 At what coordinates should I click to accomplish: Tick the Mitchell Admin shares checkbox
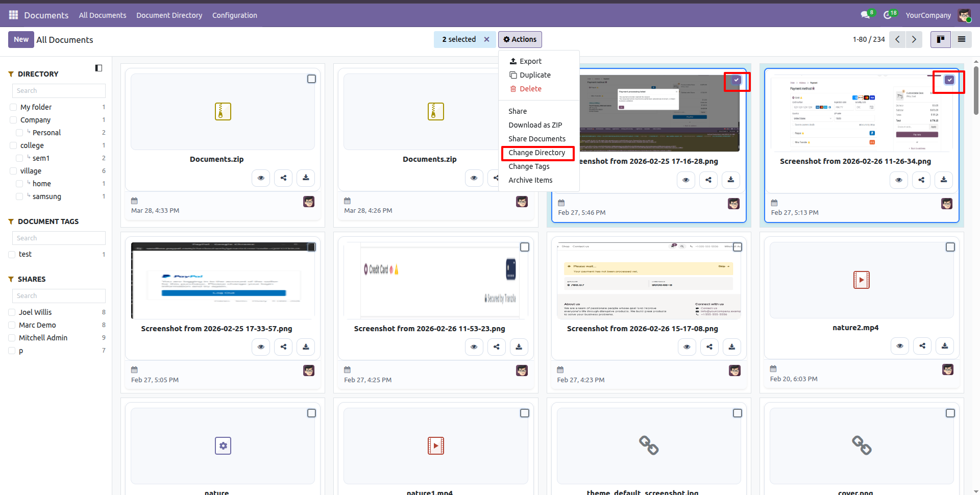(12, 338)
